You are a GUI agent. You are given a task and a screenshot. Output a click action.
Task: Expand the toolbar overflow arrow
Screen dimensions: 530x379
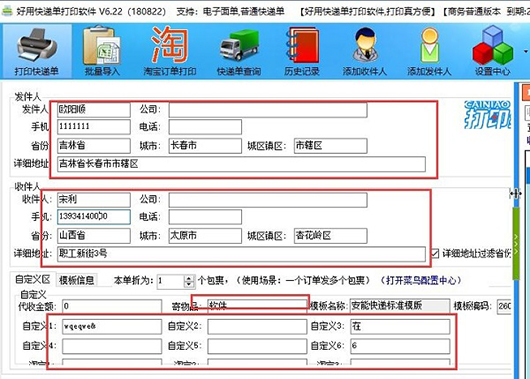coord(526,51)
